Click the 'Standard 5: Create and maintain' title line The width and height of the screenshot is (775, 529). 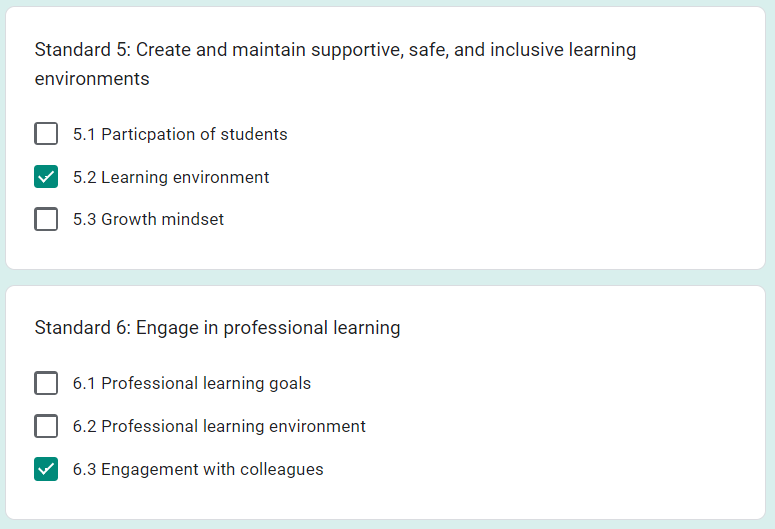(x=335, y=50)
